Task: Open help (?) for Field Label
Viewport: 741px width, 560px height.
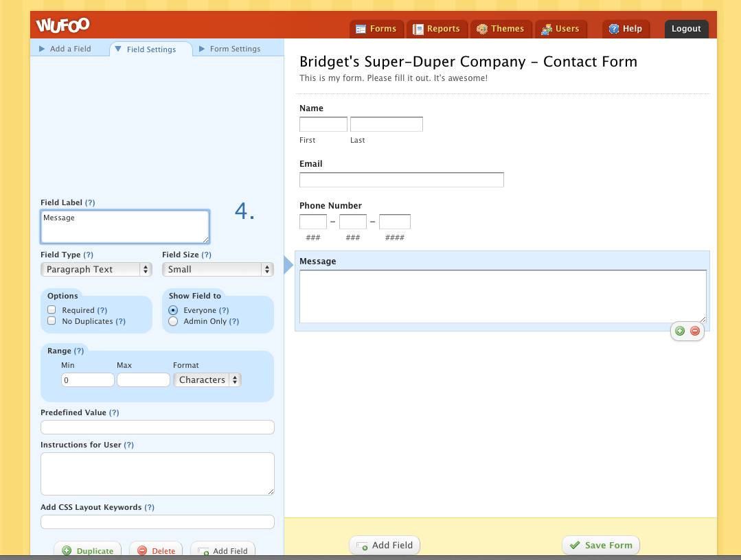Action: point(90,202)
